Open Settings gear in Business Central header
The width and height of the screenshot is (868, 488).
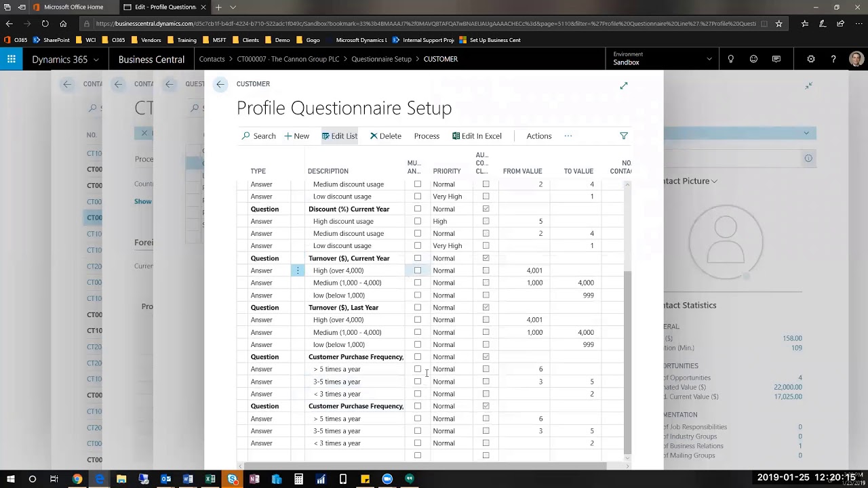pos(811,59)
